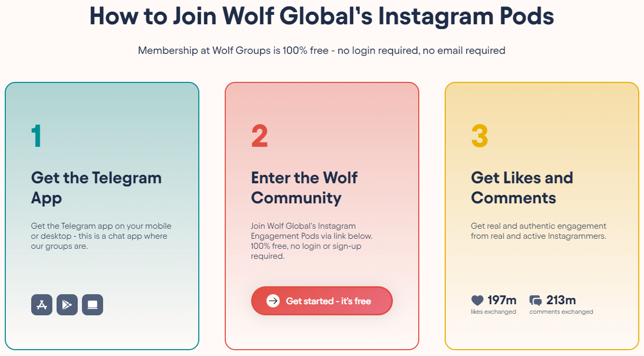Select the "Get the Telegram App" heading

(96, 188)
